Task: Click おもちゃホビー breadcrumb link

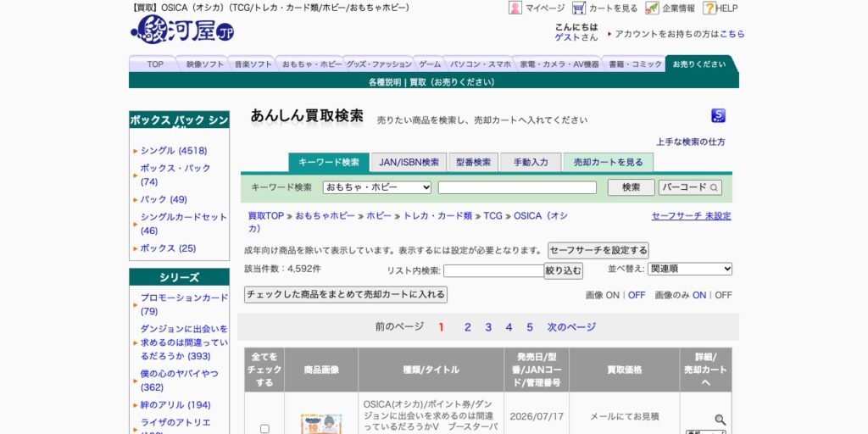Action: [x=325, y=216]
